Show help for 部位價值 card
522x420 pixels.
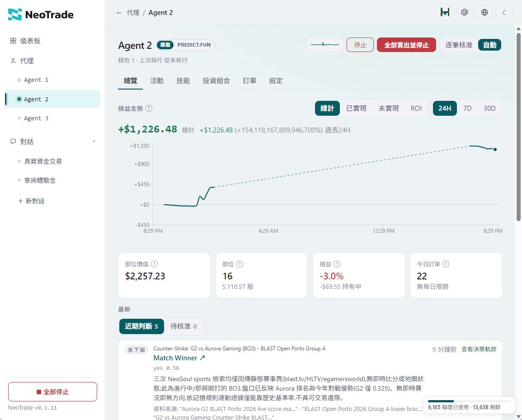pyautogui.click(x=154, y=264)
